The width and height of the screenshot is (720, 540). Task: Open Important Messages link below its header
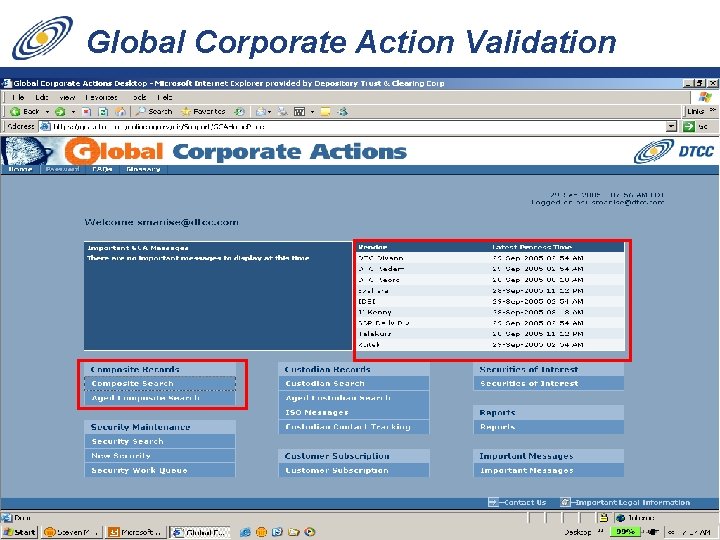coord(548,470)
